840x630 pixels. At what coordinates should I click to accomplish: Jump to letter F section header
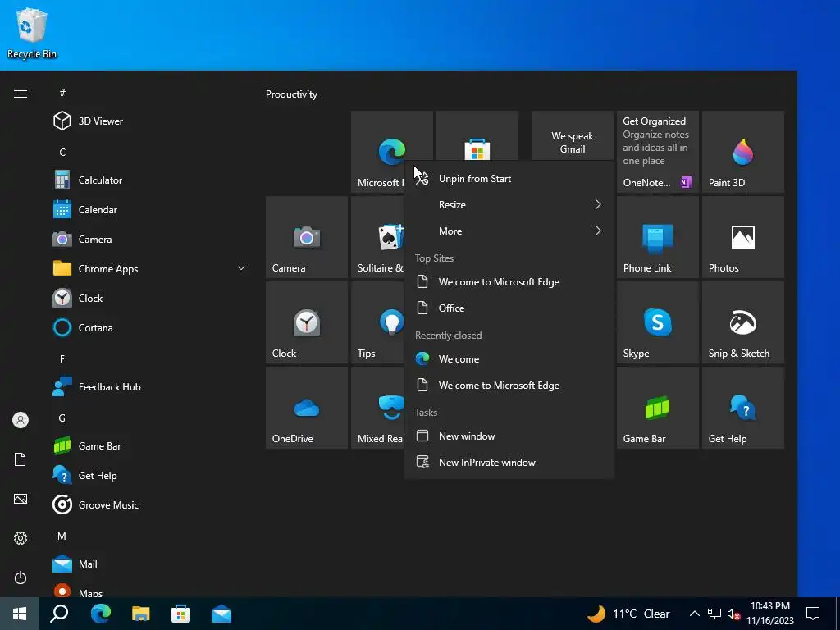tap(62, 359)
